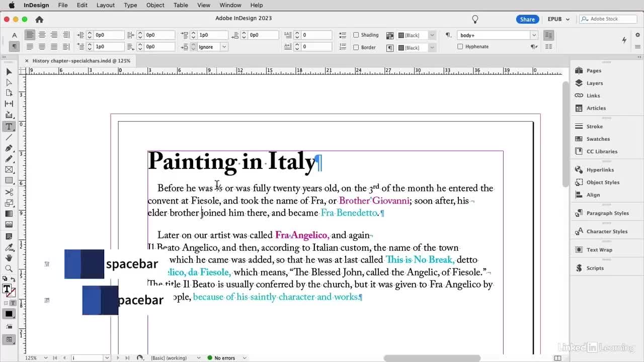Viewport: 644px width, 362px height.
Task: Click the Numbered List icon
Action: pos(343,47)
